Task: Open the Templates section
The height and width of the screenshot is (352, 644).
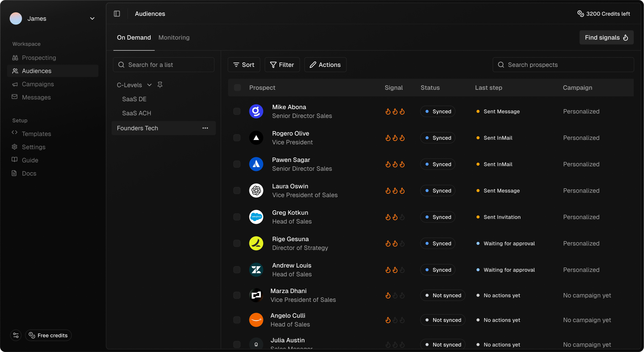Action: click(36, 133)
